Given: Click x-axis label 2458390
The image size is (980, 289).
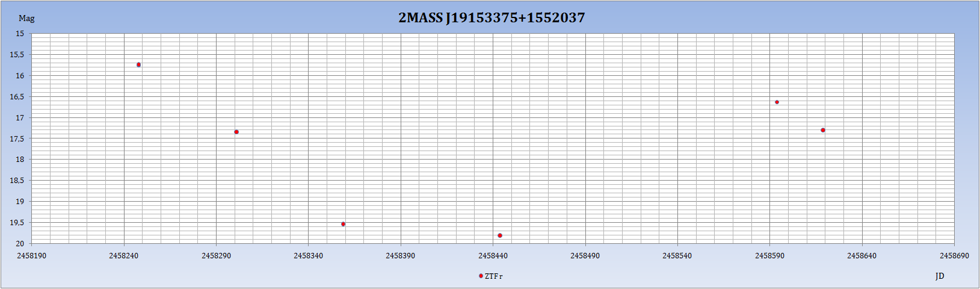Looking at the screenshot, I should click(x=401, y=256).
